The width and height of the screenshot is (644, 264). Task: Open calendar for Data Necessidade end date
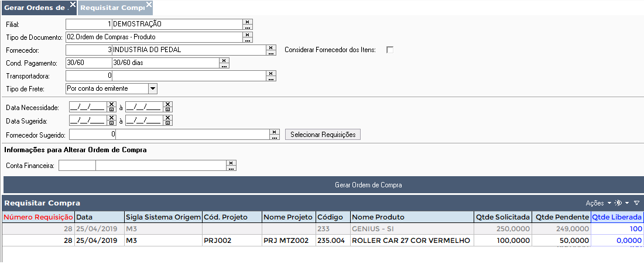[x=167, y=109]
